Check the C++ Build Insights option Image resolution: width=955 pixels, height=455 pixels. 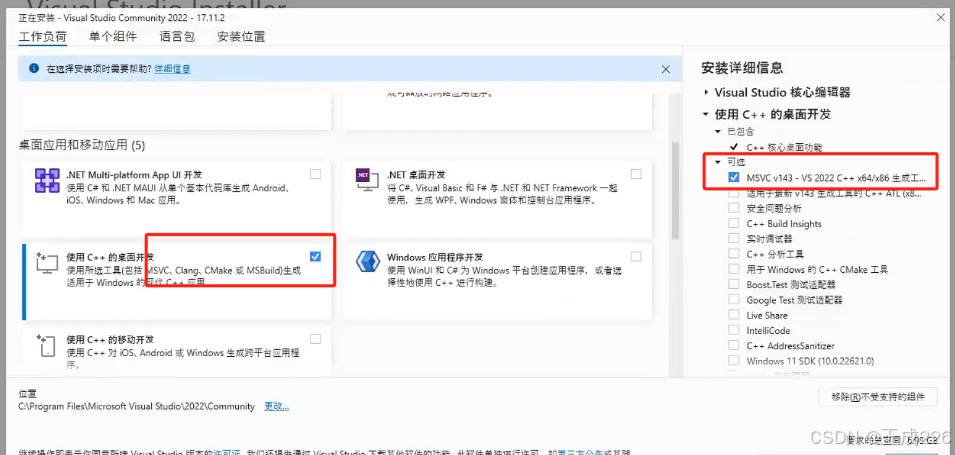pyautogui.click(x=734, y=224)
